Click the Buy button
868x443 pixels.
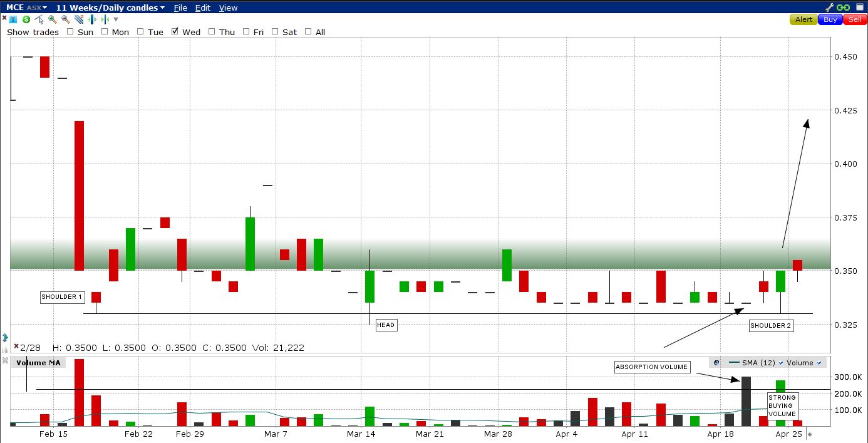(830, 19)
